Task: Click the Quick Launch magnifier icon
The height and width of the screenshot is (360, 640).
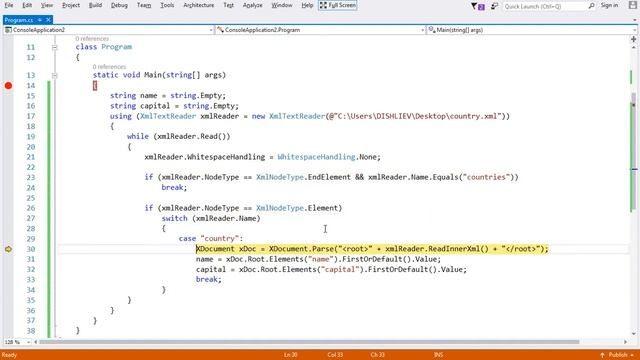Action: tap(591, 6)
